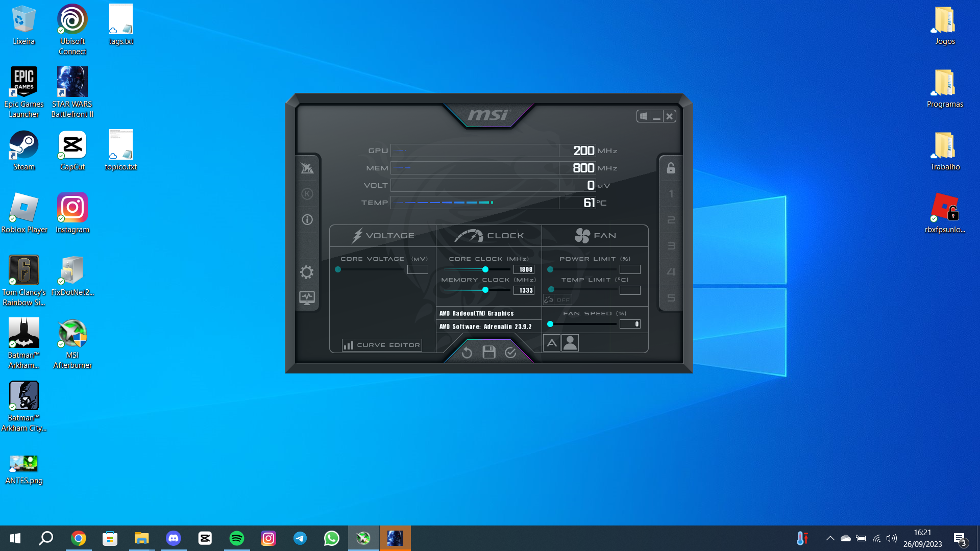Select profile slot 5

tap(671, 298)
